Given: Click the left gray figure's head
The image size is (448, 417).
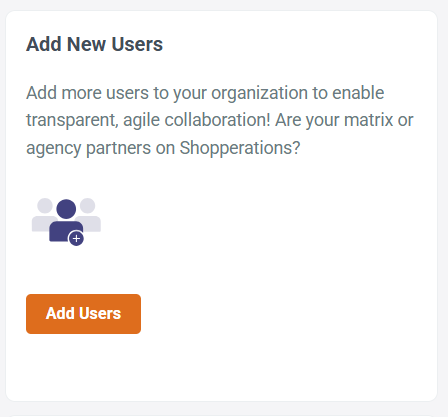Looking at the screenshot, I should (45, 206).
